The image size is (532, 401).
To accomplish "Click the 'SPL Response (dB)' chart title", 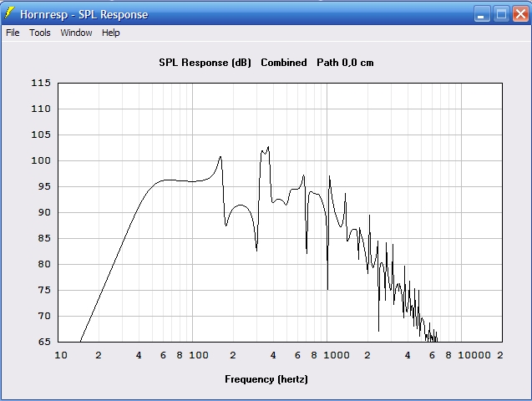I will click(205, 63).
